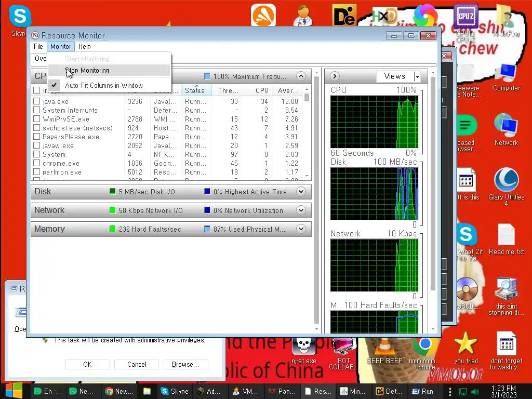The image size is (532, 399).
Task: Open 'this aint stopping di...' desktop icon
Action: click(506, 297)
